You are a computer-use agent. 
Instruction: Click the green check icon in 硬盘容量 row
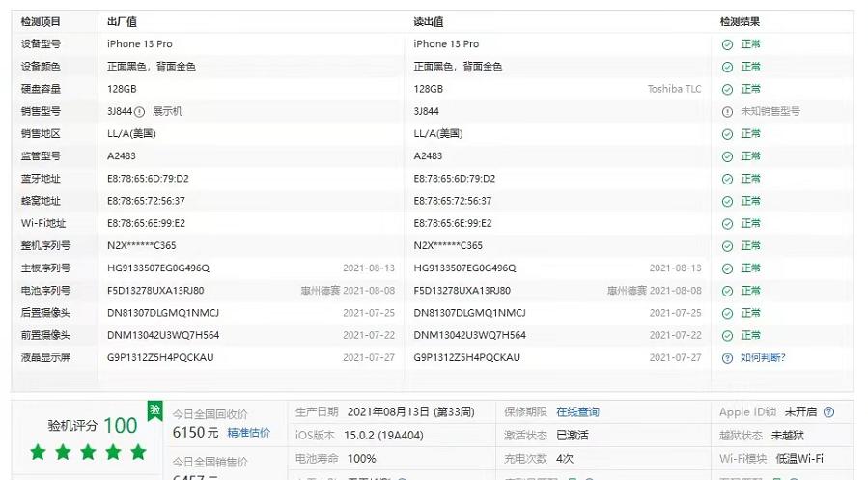[727, 90]
